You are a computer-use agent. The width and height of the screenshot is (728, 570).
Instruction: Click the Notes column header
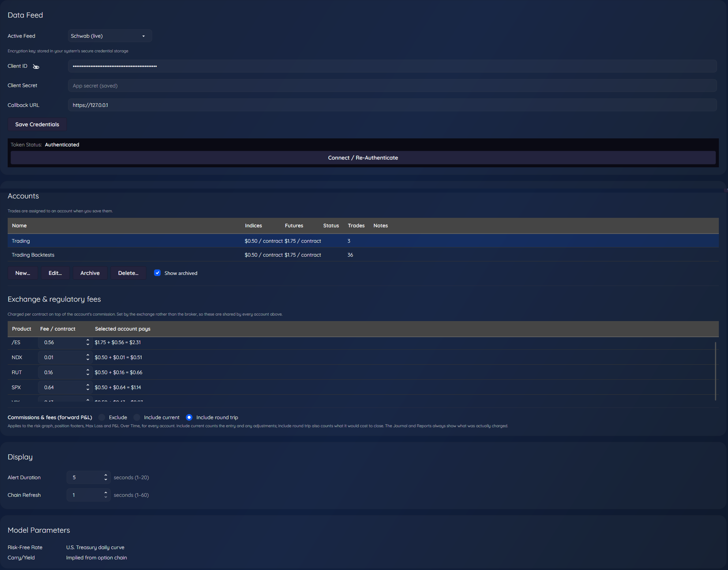[380, 226]
